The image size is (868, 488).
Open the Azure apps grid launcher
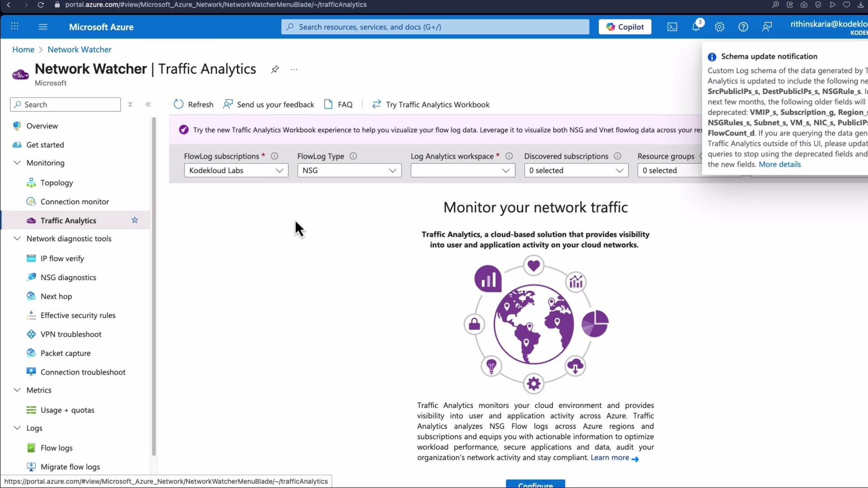pos(14,27)
